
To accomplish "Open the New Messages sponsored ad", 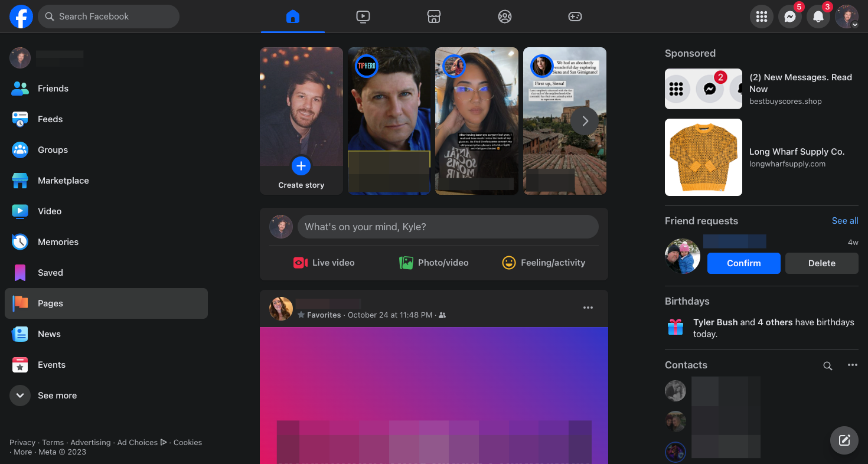I will tap(762, 89).
